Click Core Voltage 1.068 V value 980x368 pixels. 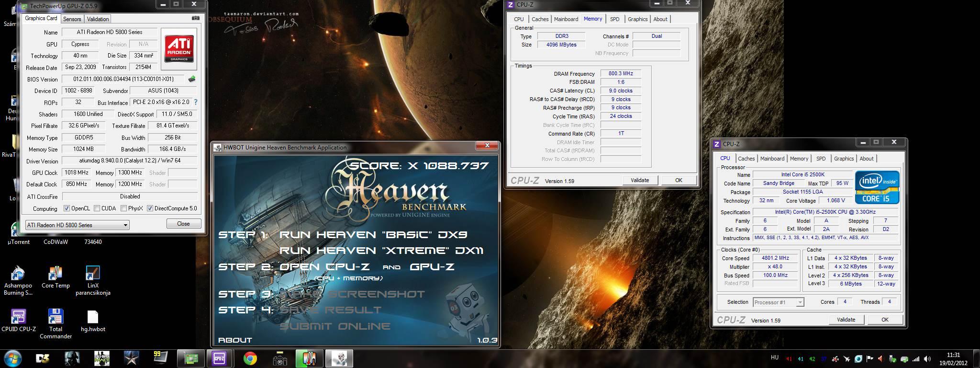click(x=835, y=201)
